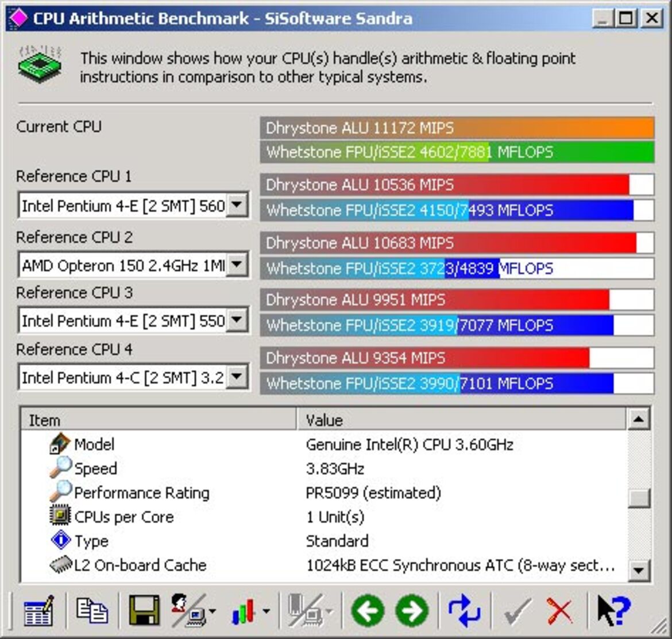The height and width of the screenshot is (639, 672).
Task: Open the options table icon in toolbar
Action: [38, 610]
